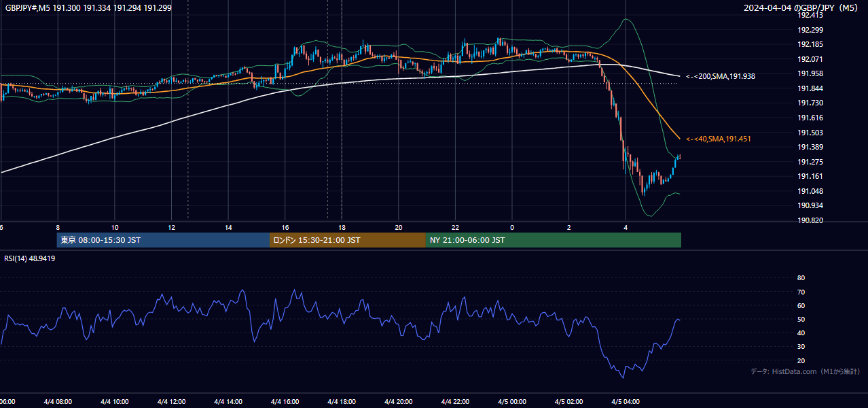Viewport: 868px width, 408px height.
Task: Click the 4/4 14:00 bottom time label
Action: tap(228, 402)
